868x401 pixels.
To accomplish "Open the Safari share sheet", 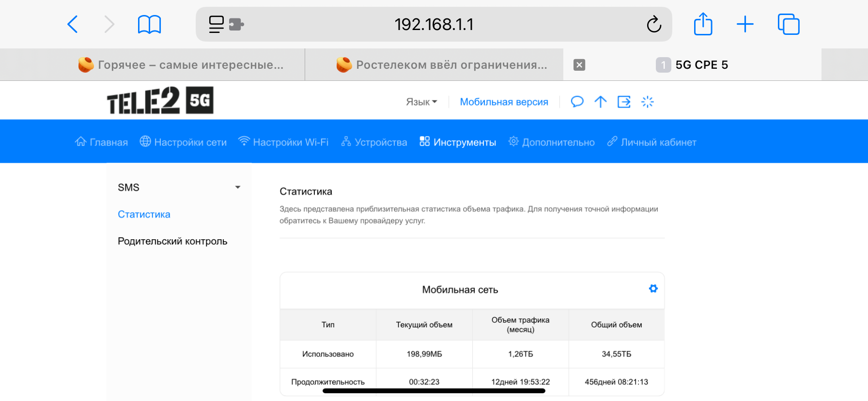I will coord(703,24).
